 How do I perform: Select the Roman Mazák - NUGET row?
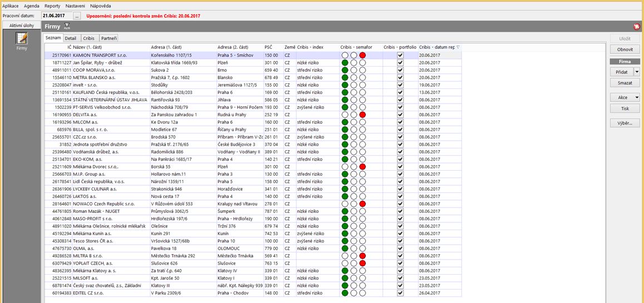253,211
